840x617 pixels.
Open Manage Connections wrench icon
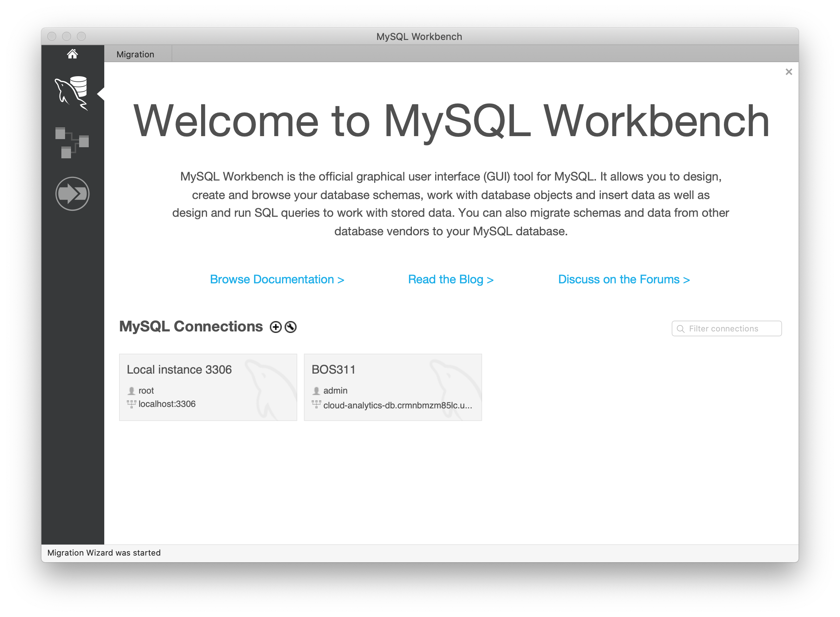(291, 327)
